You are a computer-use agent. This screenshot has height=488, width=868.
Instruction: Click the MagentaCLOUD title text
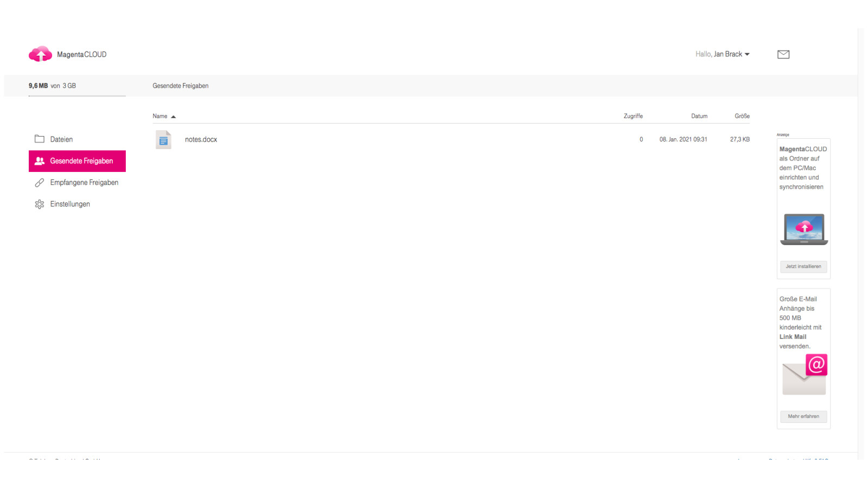pyautogui.click(x=82, y=54)
